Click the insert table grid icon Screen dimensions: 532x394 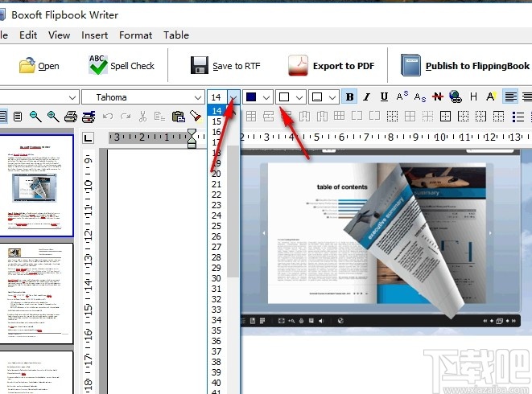click(251, 117)
